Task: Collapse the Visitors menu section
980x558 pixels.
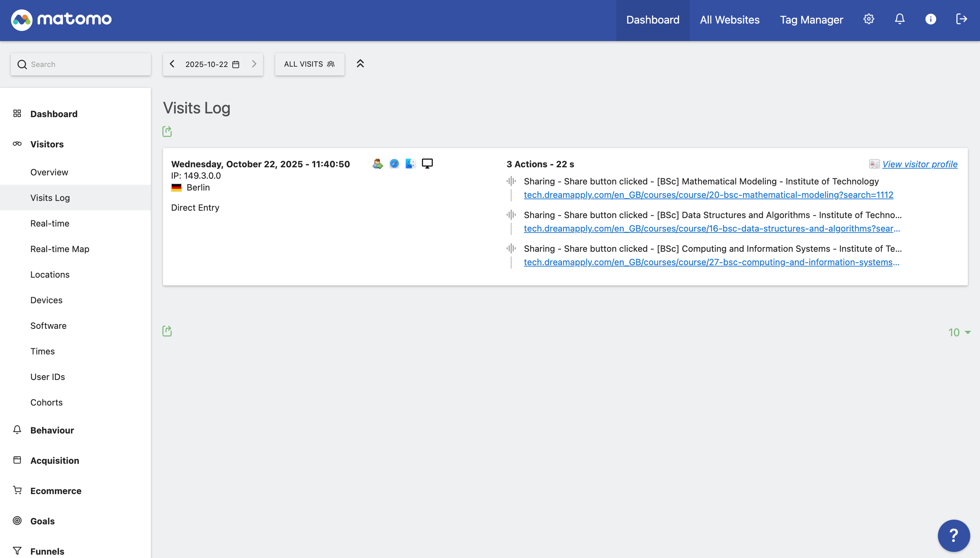Action: (47, 144)
